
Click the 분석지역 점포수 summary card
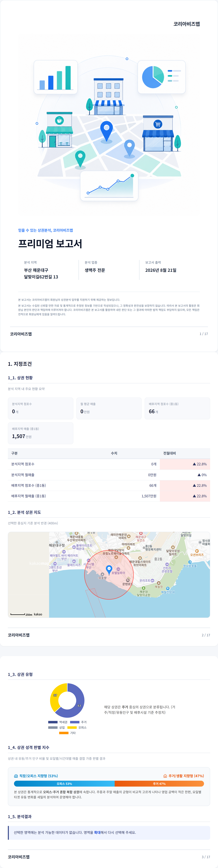tap(41, 408)
